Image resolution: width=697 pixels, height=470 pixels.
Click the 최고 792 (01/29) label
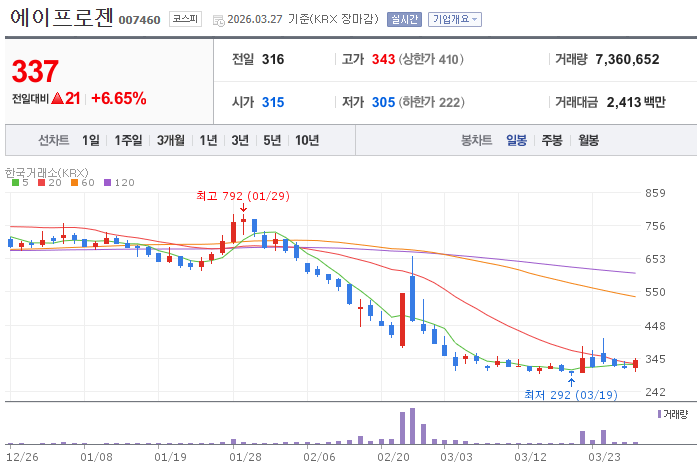pos(243,196)
